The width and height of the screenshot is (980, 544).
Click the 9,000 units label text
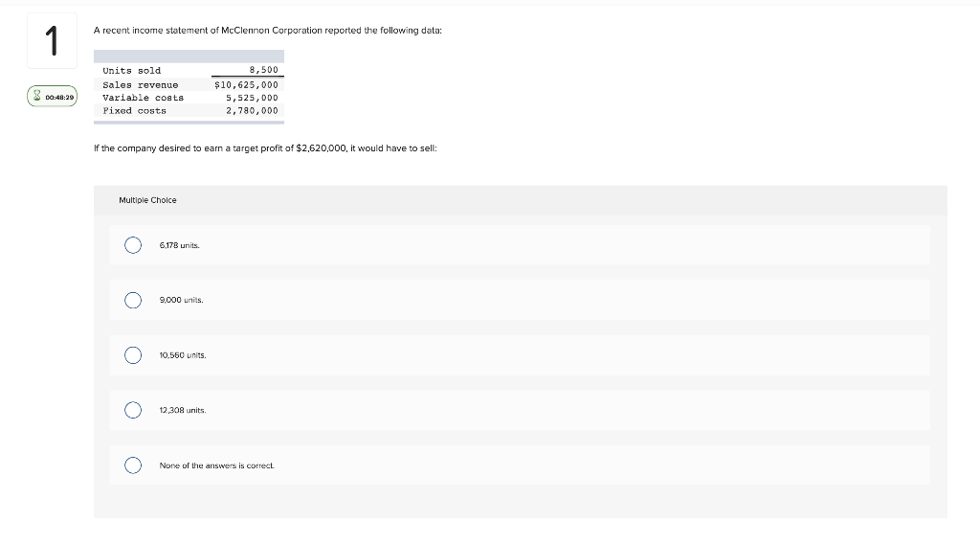181,300
